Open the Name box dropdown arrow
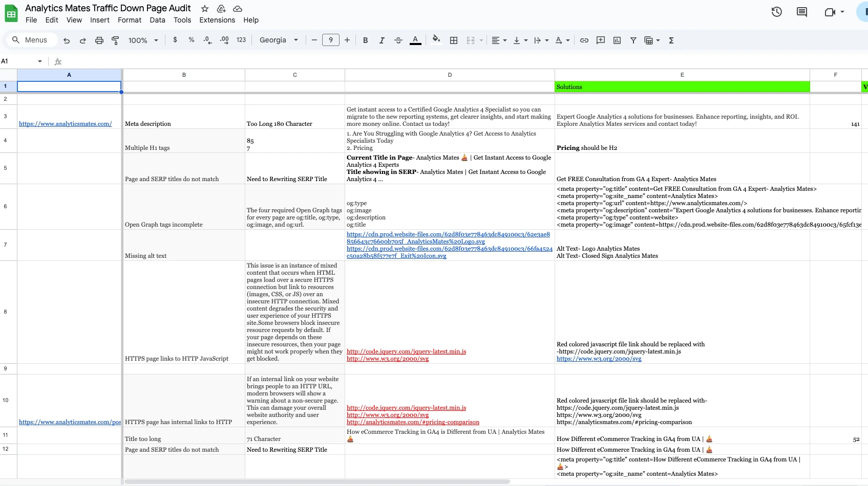Viewport: 868px width, 486px height. pyautogui.click(x=40, y=61)
